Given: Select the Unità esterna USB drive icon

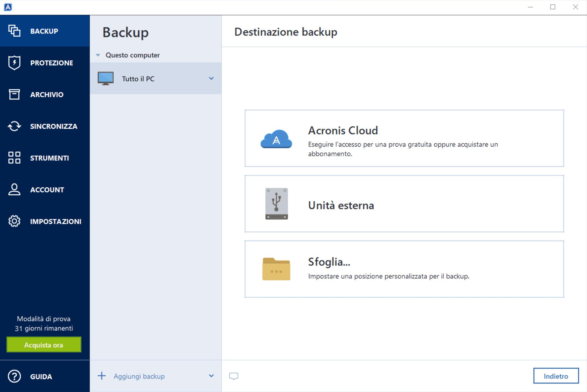Looking at the screenshot, I should coord(276,204).
